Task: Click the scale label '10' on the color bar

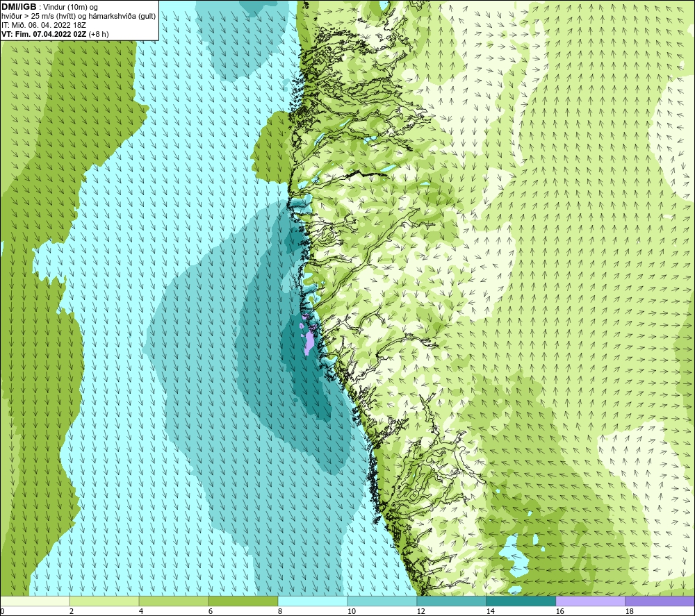Action: coord(351,612)
